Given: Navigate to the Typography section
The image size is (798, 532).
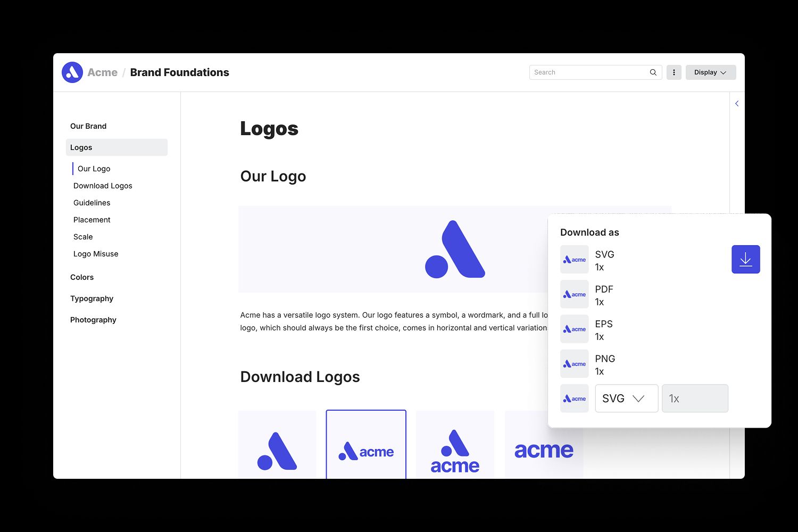Looking at the screenshot, I should coord(92,298).
